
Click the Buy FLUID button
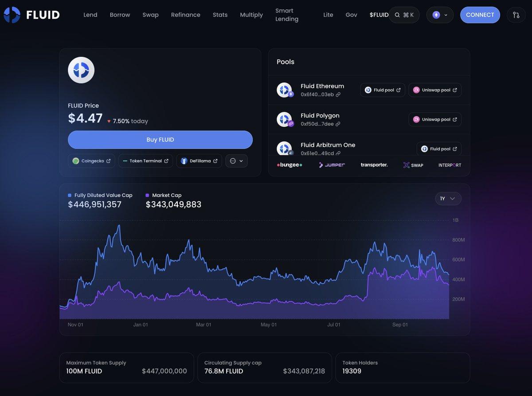click(160, 139)
